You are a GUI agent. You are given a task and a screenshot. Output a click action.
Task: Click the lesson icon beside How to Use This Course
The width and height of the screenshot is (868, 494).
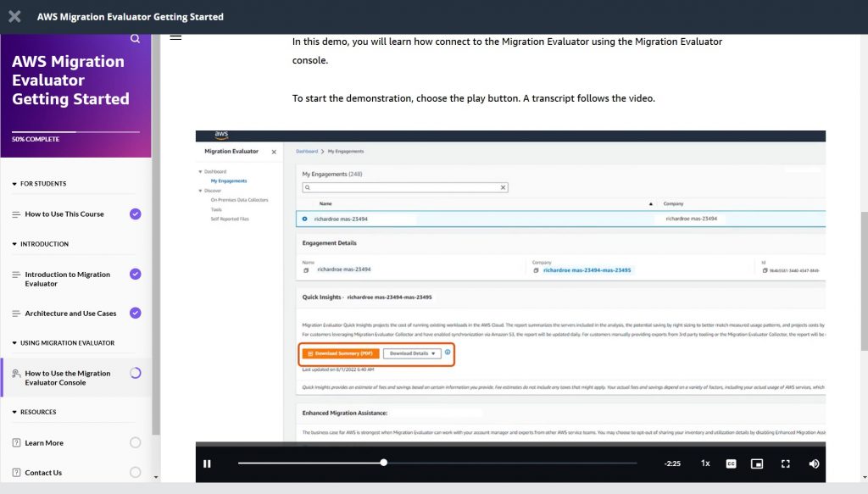pyautogui.click(x=16, y=214)
